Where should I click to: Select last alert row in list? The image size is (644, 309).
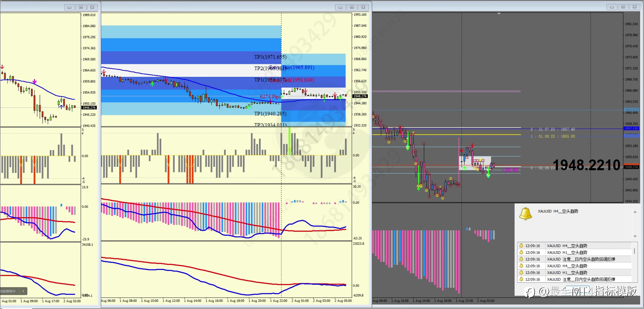[x=581, y=279]
